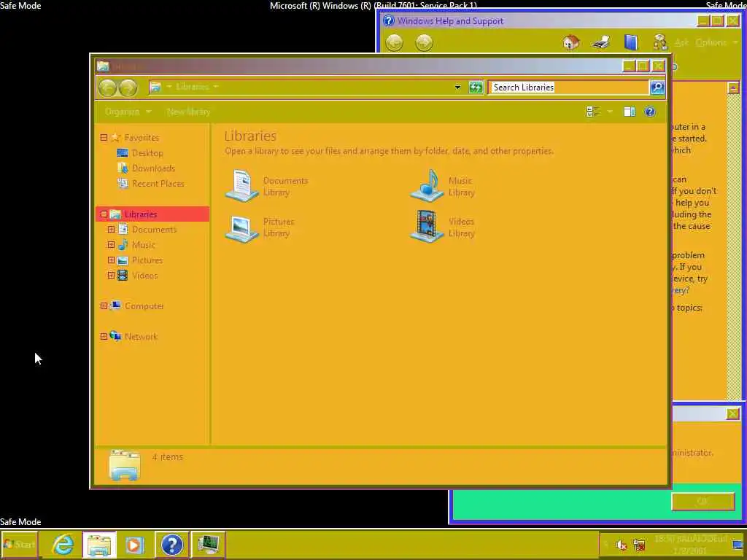Select Network in navigation pane
Viewport: 747px width, 560px height.
tap(141, 336)
